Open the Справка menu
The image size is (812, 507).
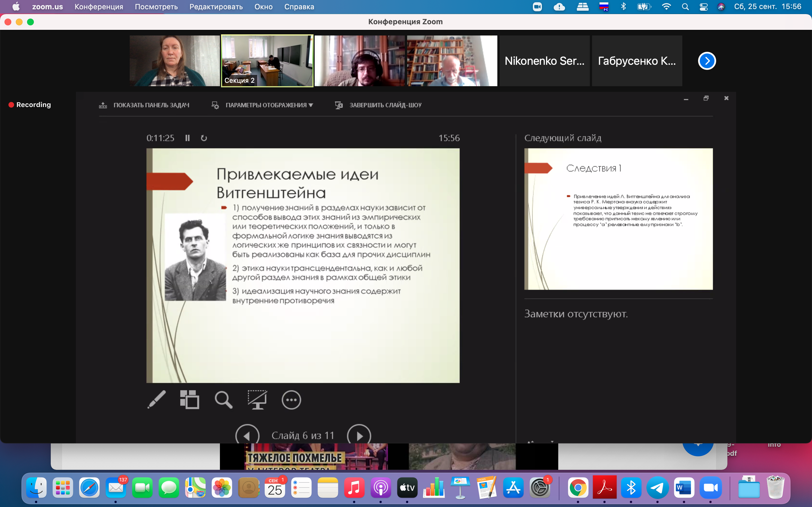pos(299,7)
